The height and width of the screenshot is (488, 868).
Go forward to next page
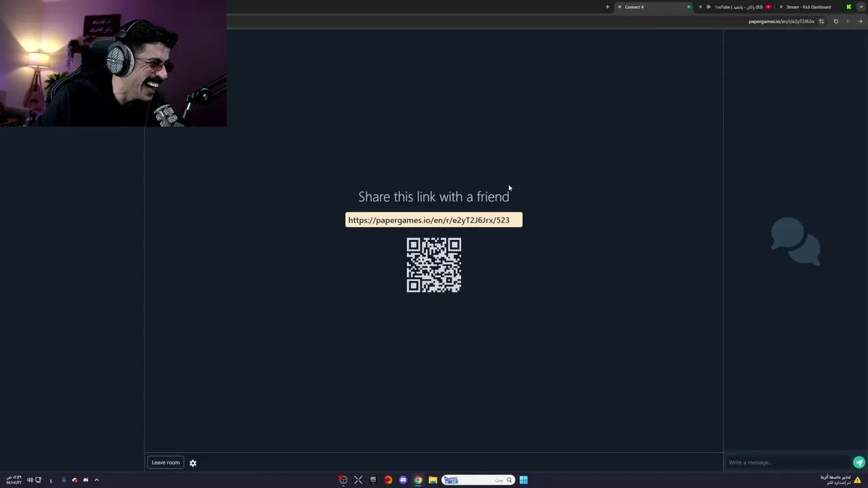(848, 21)
